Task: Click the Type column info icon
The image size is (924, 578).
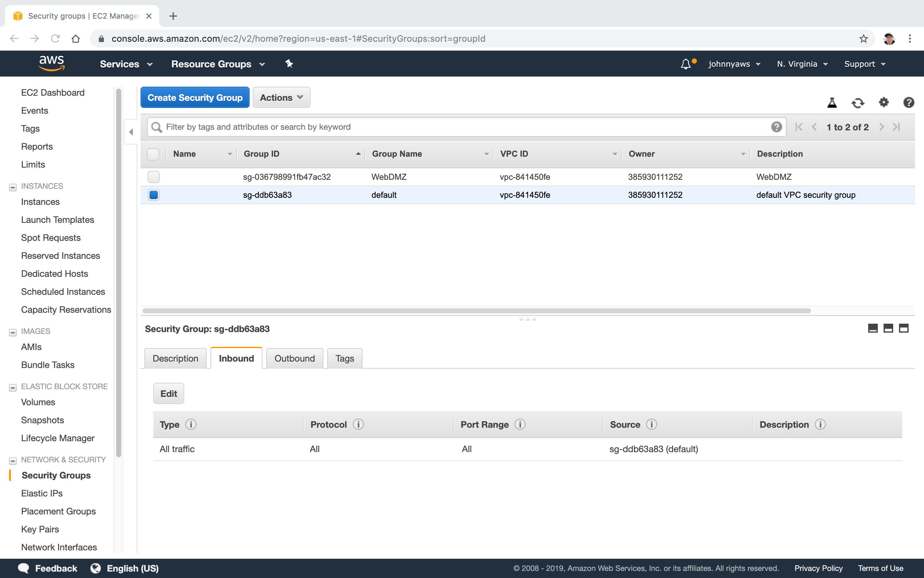Action: point(191,424)
